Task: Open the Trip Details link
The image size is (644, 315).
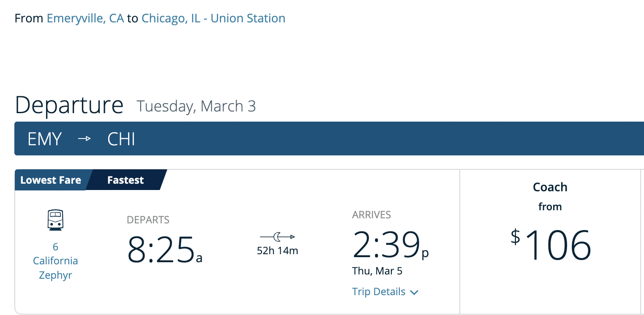Action: (x=379, y=292)
